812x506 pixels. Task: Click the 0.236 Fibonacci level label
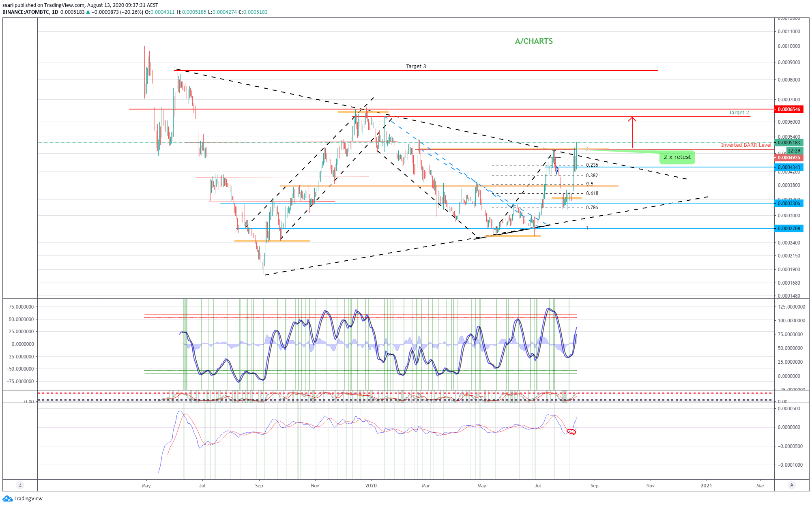click(x=592, y=165)
